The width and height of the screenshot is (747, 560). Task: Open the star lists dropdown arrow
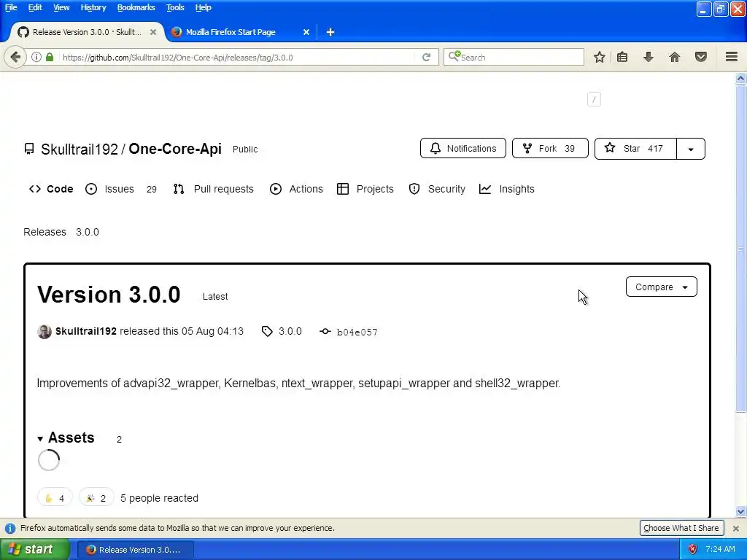coord(691,149)
